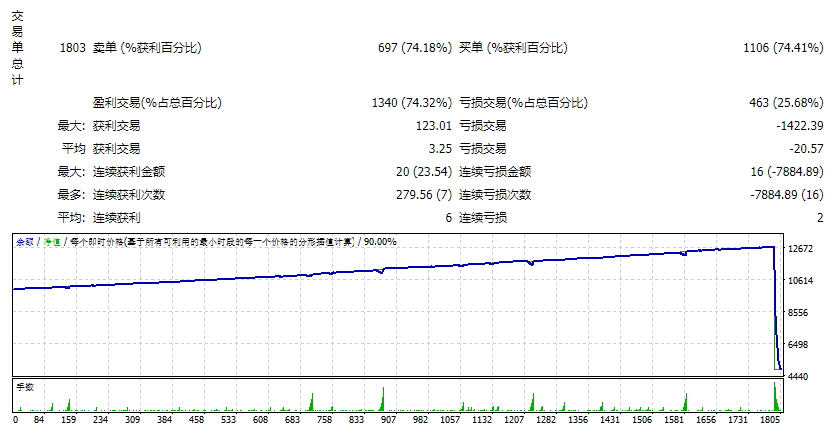Select the label "连续亏损" in the last row
Viewport: 835px width, 431px height.
[x=483, y=217]
